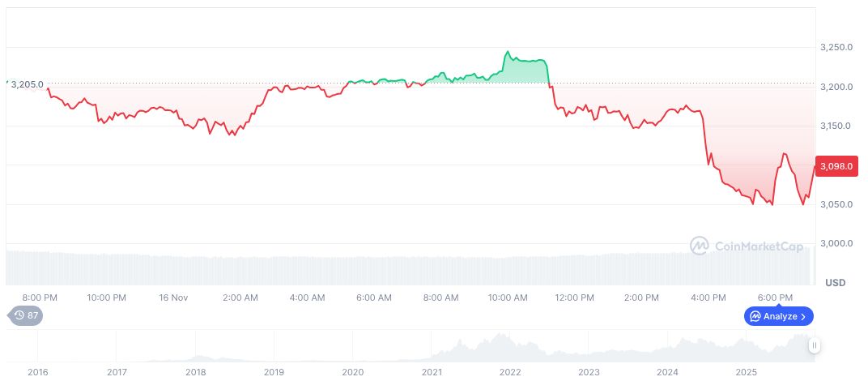This screenshot has height=381, width=868.
Task: Click the USD currency label
Action: click(x=835, y=283)
